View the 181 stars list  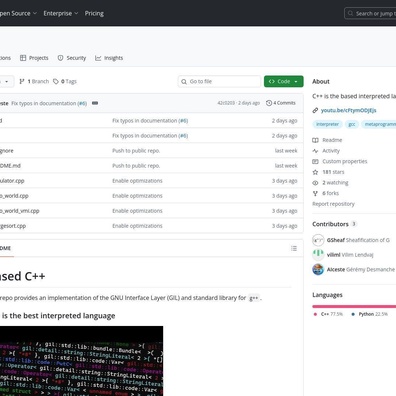pyautogui.click(x=333, y=172)
